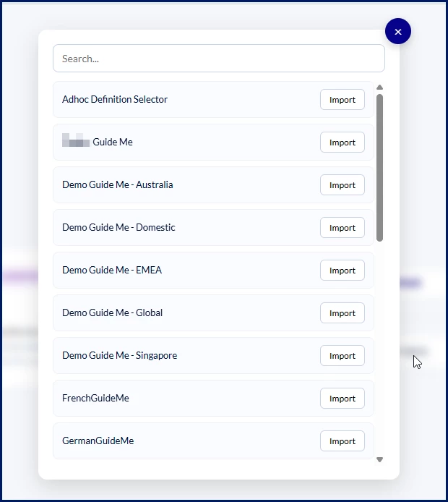Screen dimensions: 448x502
Task: Click the Search input field
Action: click(219, 59)
